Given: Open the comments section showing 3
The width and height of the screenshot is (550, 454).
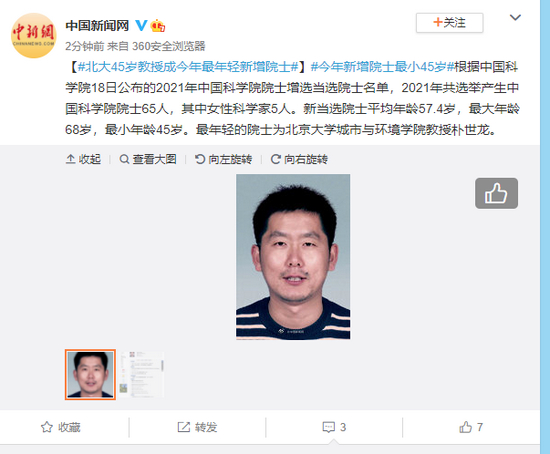Looking at the screenshot, I should tap(334, 427).
